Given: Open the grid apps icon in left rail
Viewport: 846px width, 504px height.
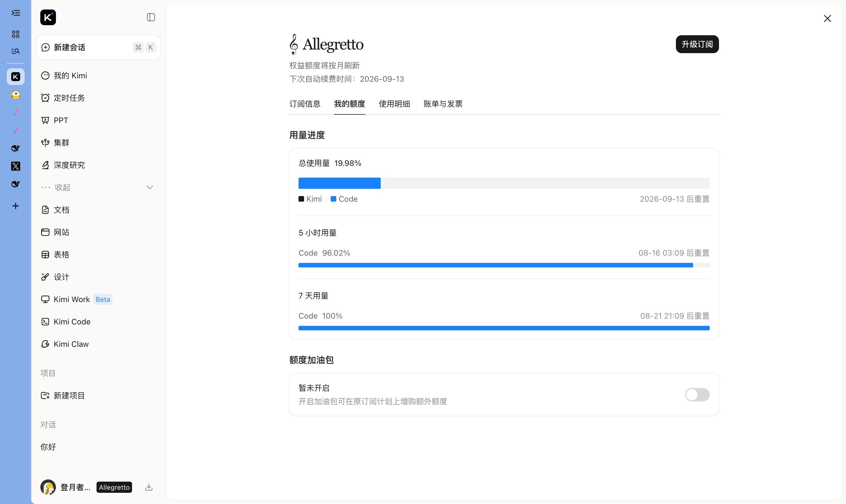Looking at the screenshot, I should point(16,34).
